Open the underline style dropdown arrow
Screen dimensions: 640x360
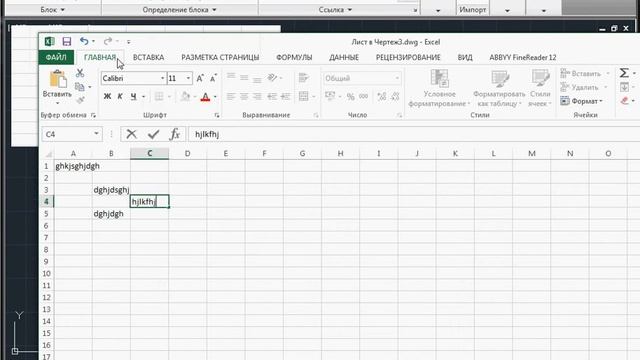coord(144,97)
